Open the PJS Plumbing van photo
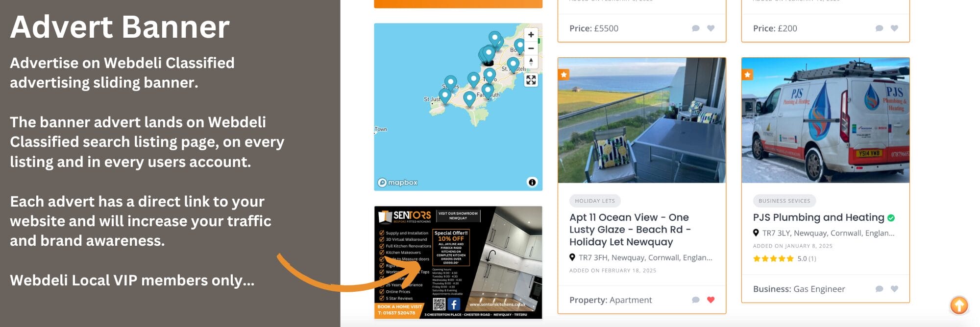980x327 pixels. 825,120
